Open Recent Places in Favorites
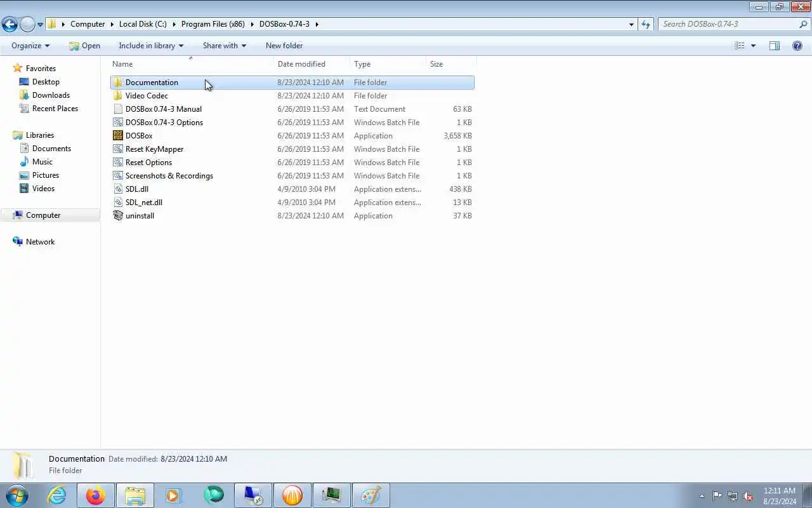 [x=55, y=109]
